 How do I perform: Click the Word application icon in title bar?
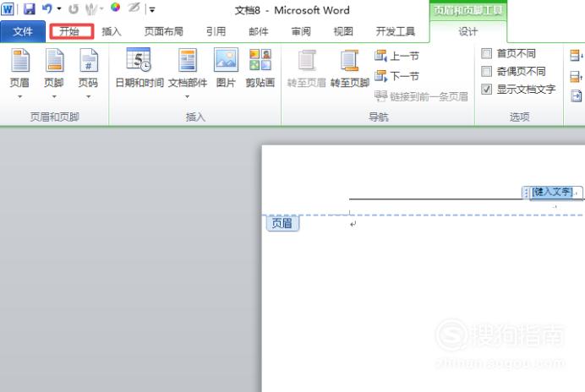coord(8,9)
